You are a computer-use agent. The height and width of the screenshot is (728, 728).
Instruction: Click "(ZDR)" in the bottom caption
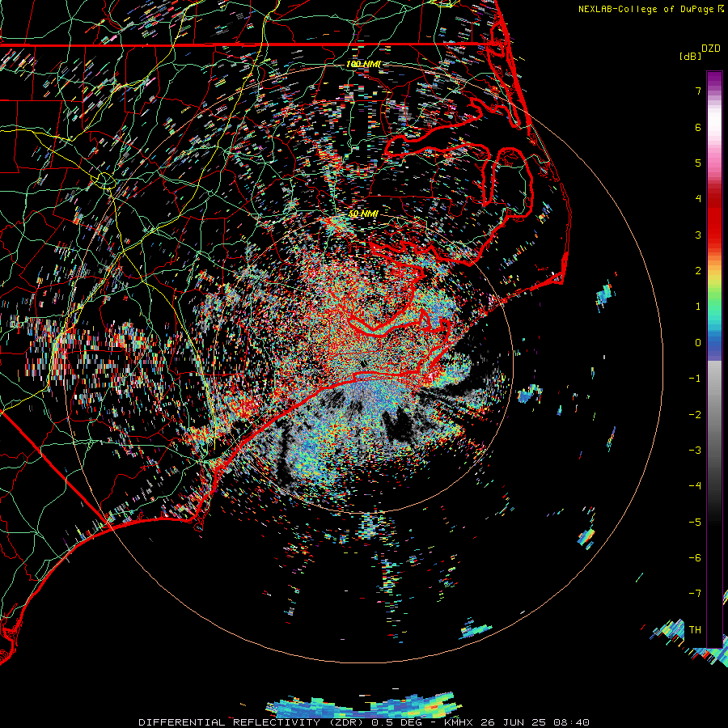tap(346, 722)
